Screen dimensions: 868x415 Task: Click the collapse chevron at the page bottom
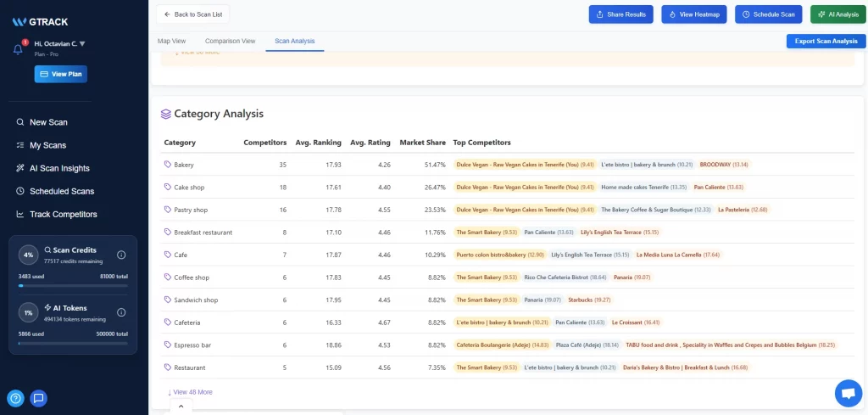(x=181, y=407)
